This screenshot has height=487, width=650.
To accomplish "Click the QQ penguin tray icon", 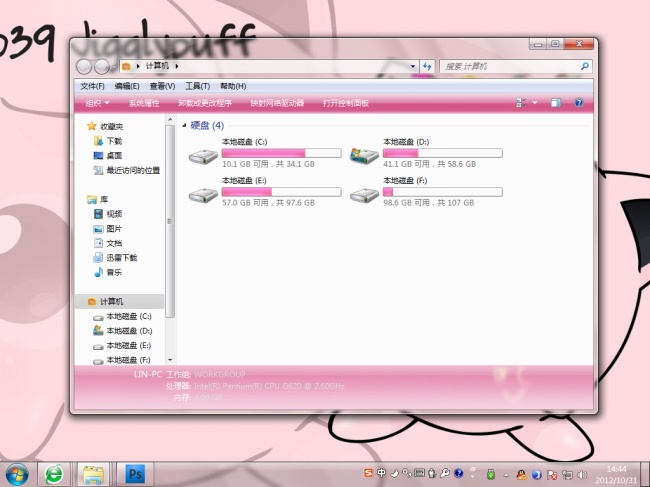I will click(521, 475).
